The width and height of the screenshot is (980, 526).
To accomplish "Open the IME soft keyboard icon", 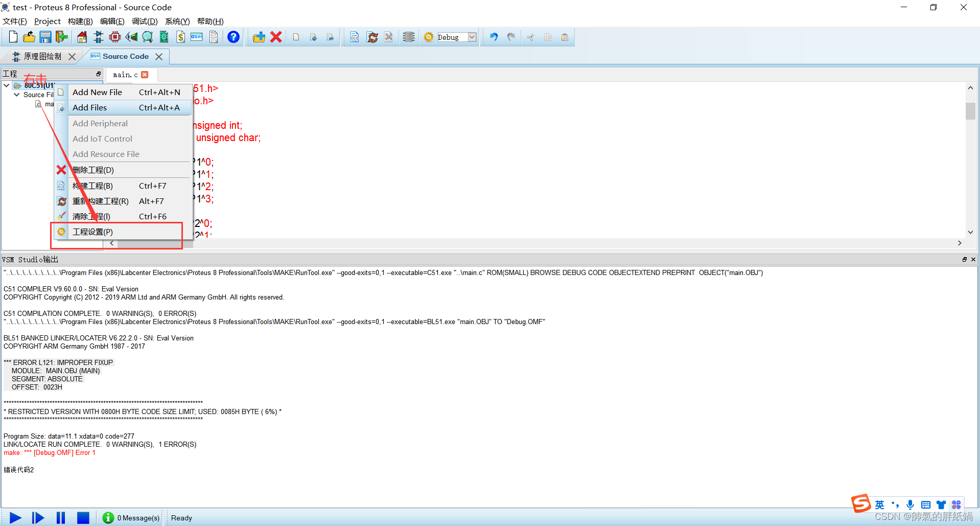I will pyautogui.click(x=925, y=505).
